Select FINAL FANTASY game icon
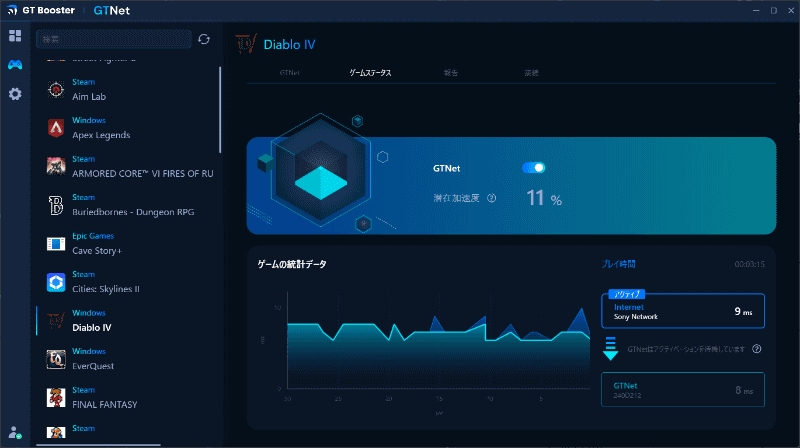800x448 pixels. tap(56, 397)
